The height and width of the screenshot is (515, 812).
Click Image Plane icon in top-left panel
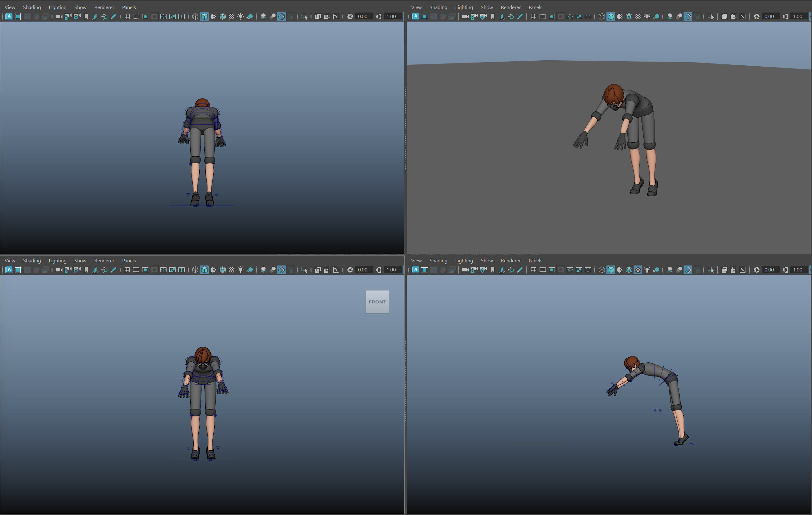95,16
